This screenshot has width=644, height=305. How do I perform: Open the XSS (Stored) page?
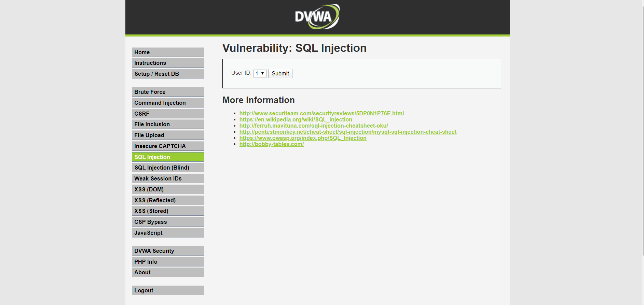tap(168, 211)
